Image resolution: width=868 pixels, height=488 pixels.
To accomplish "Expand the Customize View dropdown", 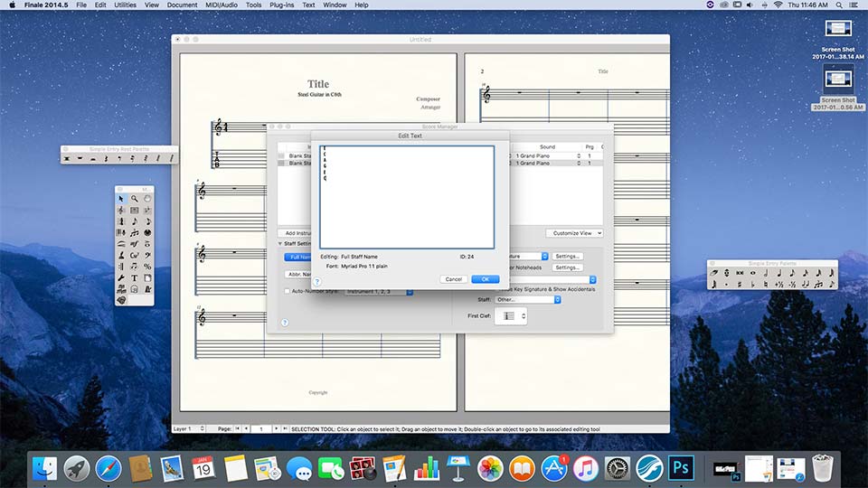I will 574,233.
